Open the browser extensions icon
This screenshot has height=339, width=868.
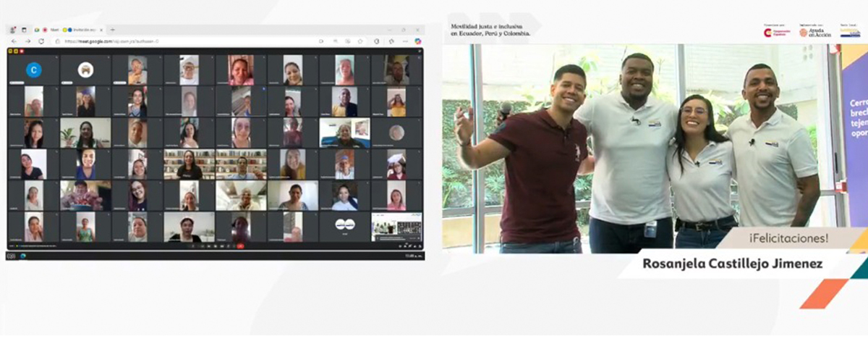click(376, 41)
